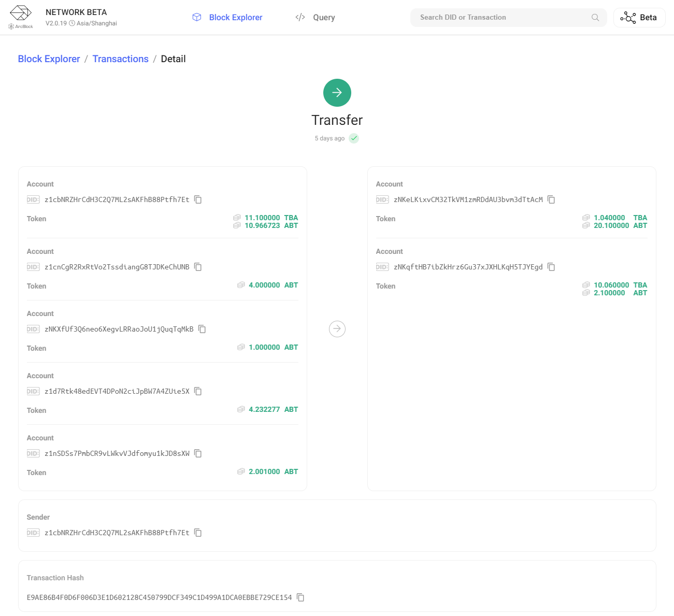Copy the zNKXfUf3Q6neo6XegvLRRaoJoU1jQuqTqMkB address
The image size is (674, 616).
click(x=202, y=329)
